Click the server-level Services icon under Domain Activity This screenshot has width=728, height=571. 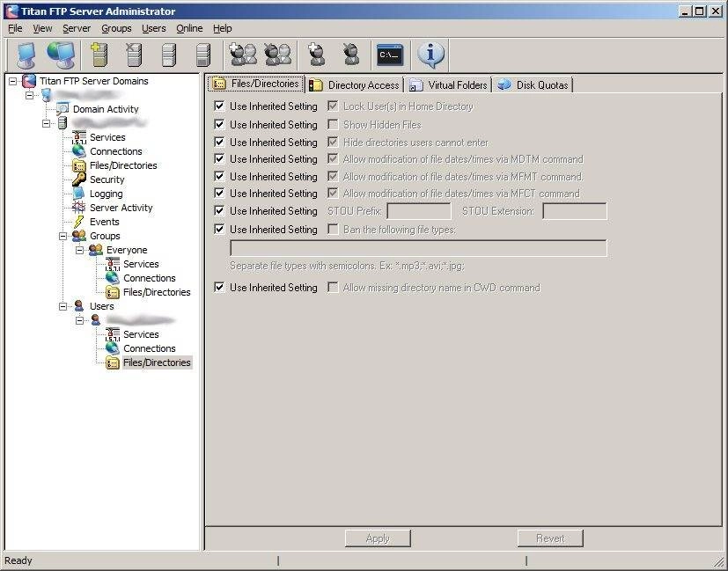click(x=79, y=137)
